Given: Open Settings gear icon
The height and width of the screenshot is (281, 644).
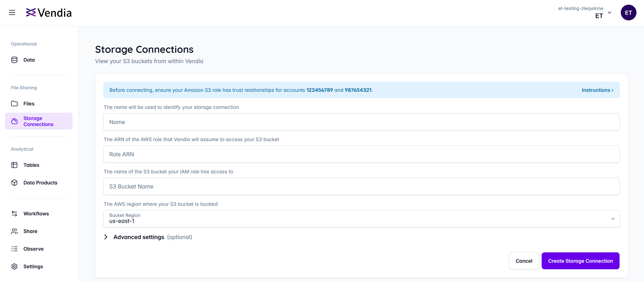Looking at the screenshot, I should coord(14,267).
